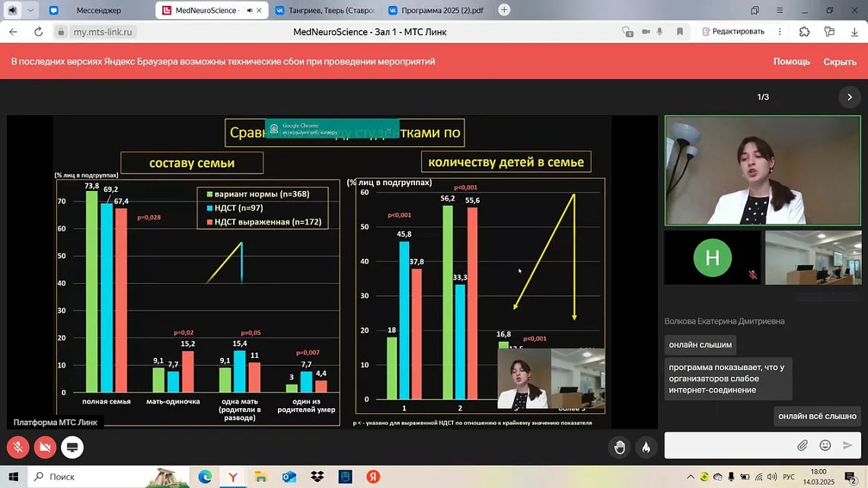Close the MedNeuroScience tab
The height and width of the screenshot is (488, 868).
(x=259, y=10)
